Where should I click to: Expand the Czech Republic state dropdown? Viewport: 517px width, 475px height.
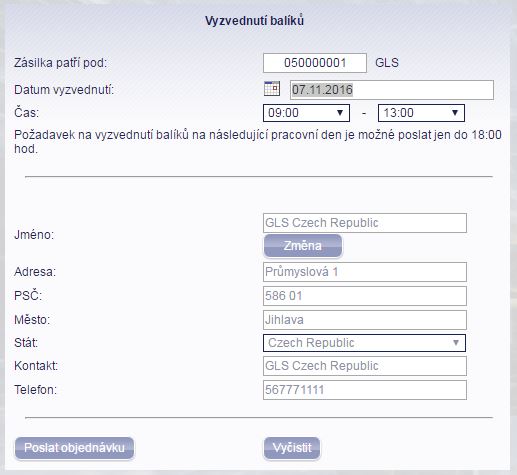(364, 343)
